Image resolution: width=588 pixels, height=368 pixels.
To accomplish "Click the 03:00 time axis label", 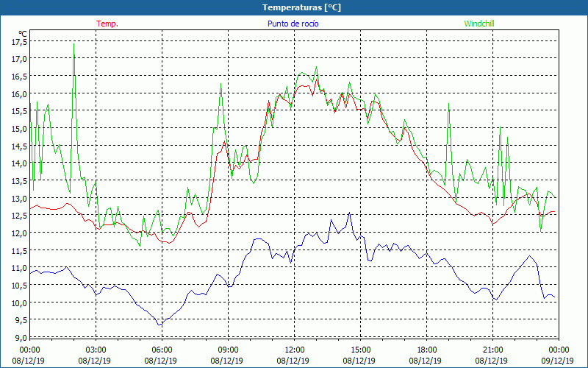I will pos(96,350).
